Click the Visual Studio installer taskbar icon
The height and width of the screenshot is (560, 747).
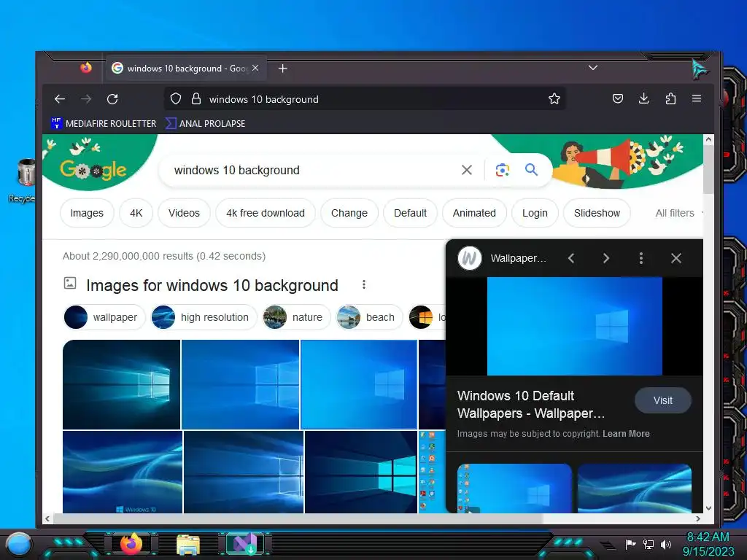(x=244, y=544)
